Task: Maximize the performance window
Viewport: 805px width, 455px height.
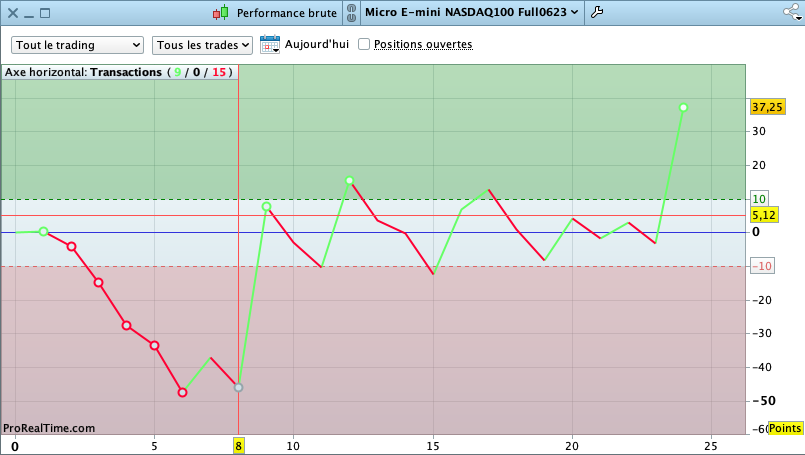Action: tap(44, 13)
